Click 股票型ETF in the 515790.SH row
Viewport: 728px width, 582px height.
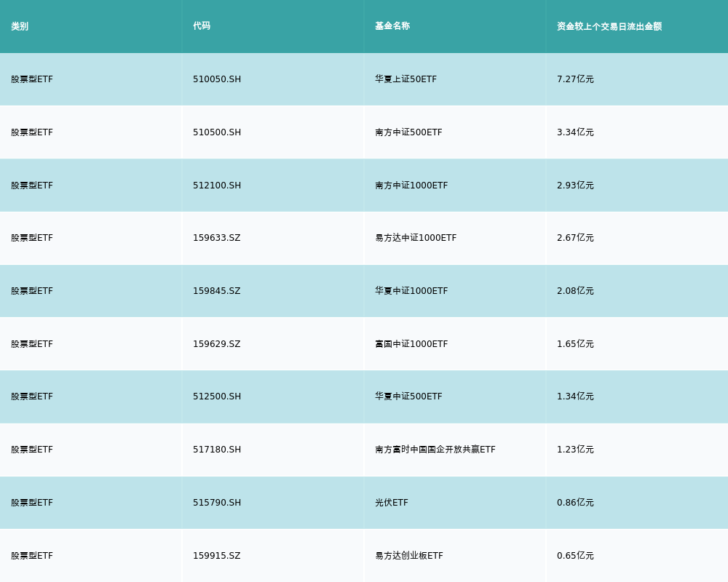point(32,503)
